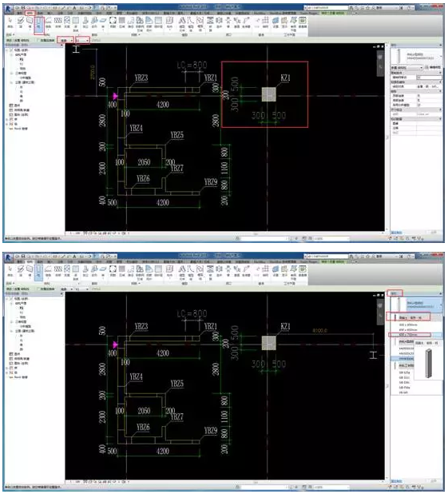The image size is (448, 494).
Task: Pick the structural Wall tool in top window
Action: [30, 22]
